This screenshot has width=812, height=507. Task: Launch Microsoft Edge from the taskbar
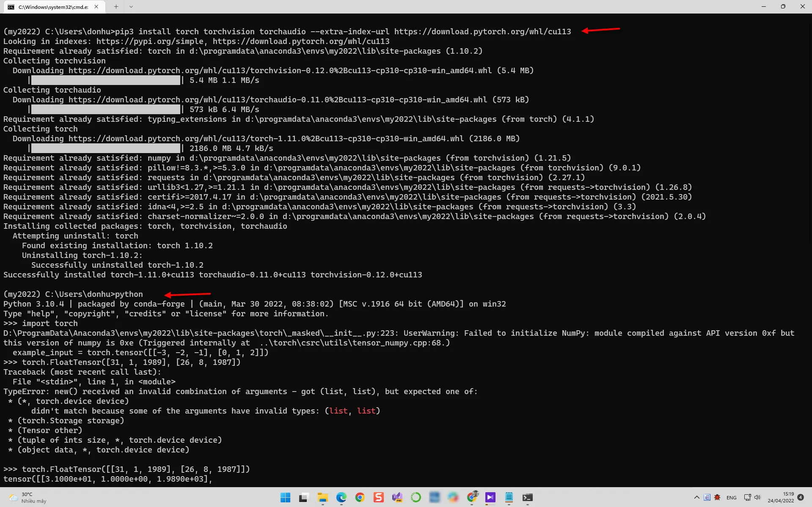tap(341, 497)
